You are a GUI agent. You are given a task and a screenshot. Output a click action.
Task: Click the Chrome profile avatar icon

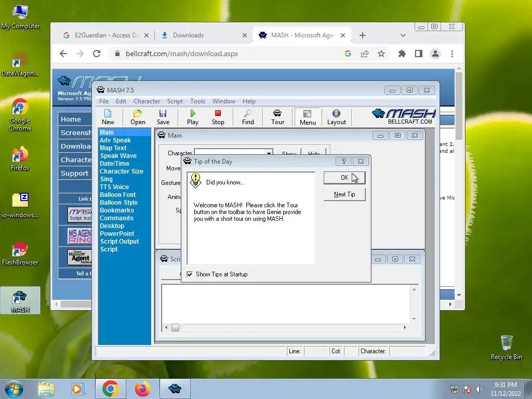435,54
